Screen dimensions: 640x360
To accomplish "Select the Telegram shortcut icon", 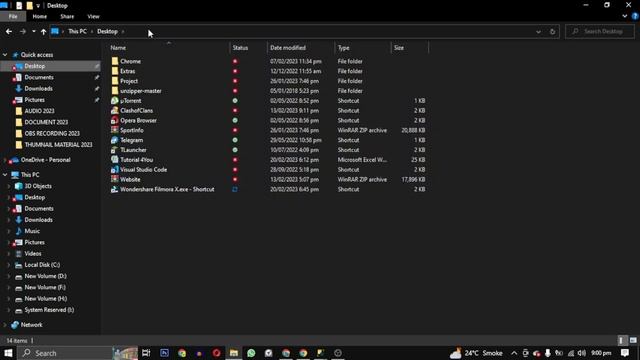I will pos(115,140).
